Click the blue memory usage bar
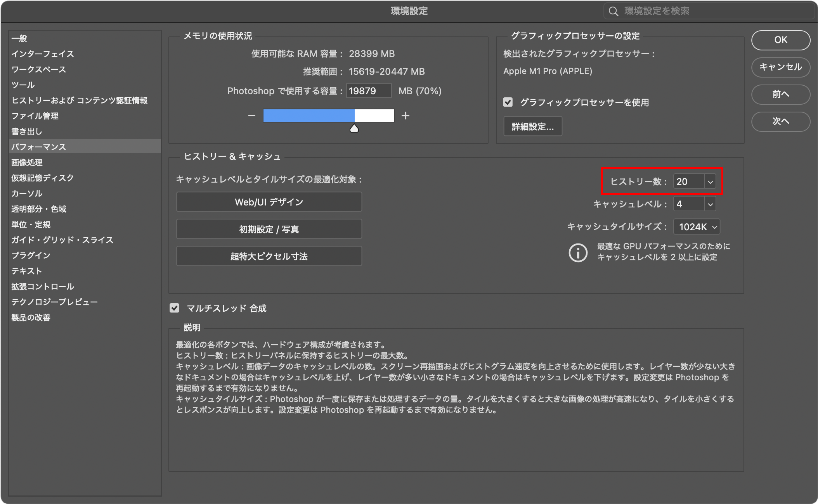This screenshot has height=504, width=818. [x=309, y=116]
